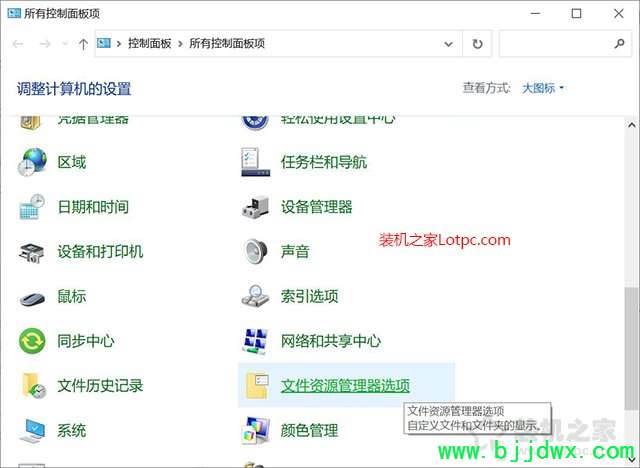Click the Color Management (颜色管理) icon
Screen dimensions: 640x468
tap(256, 430)
